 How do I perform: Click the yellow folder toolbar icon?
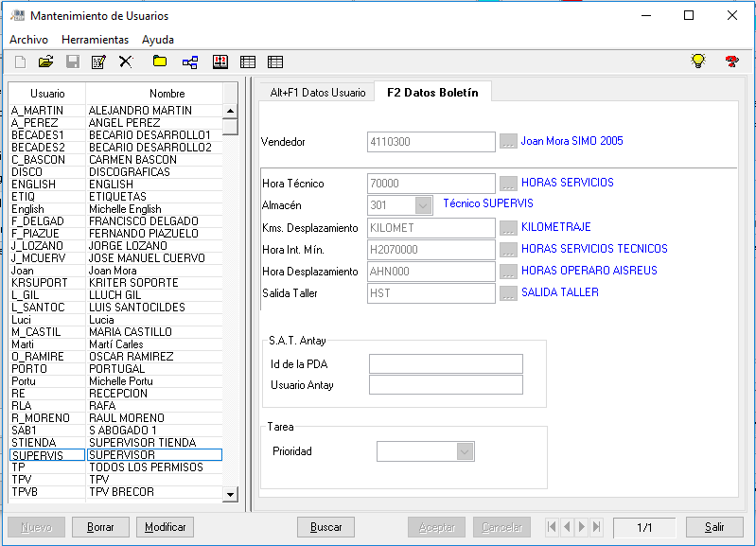tap(160, 62)
